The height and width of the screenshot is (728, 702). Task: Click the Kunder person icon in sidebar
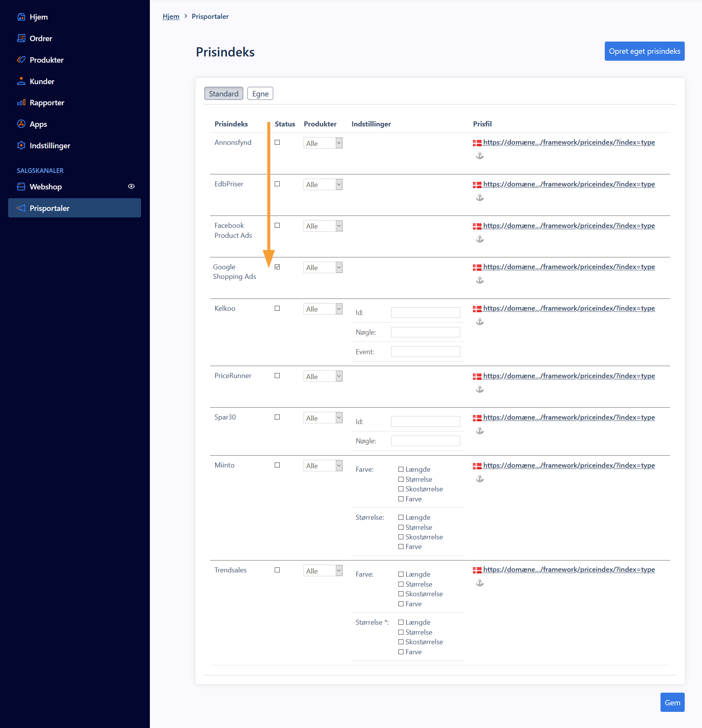pyautogui.click(x=22, y=81)
